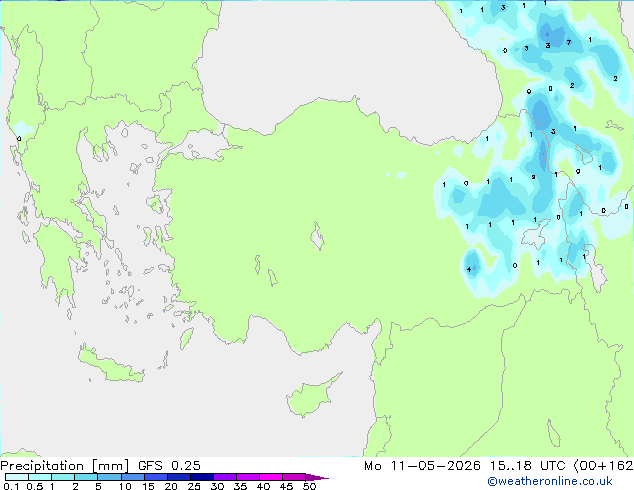Click the 0.5–1 mm legend color swatch
The image size is (634, 490).
40,477
